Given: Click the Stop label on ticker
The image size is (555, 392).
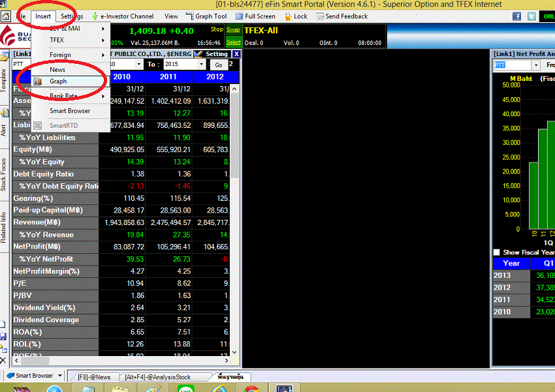Looking at the screenshot, I should [x=217, y=29].
